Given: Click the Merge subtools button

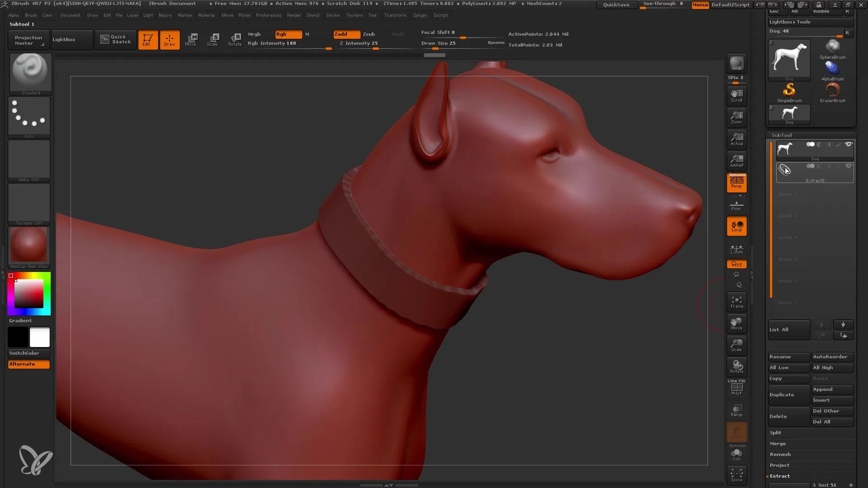Looking at the screenshot, I should pos(778,443).
